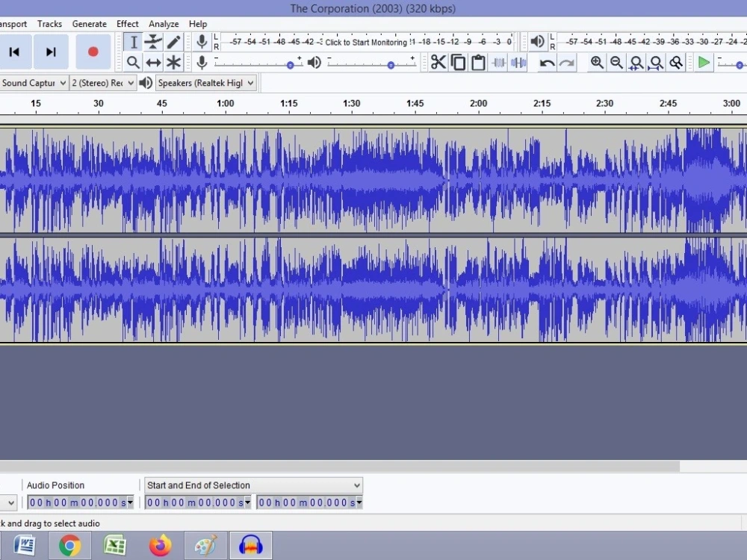Open the 2 (Stereo) recording channels dropdown
Image resolution: width=747 pixels, height=560 pixels.
[x=103, y=83]
